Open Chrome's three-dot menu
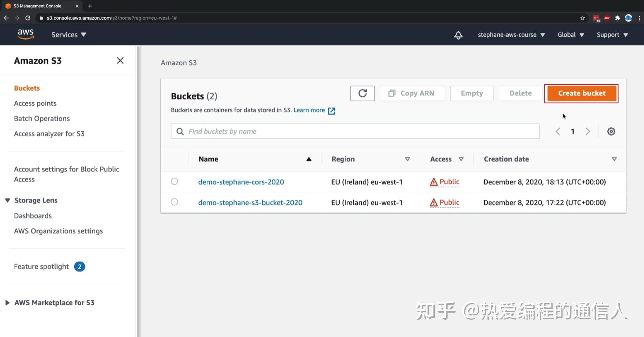 click(639, 18)
